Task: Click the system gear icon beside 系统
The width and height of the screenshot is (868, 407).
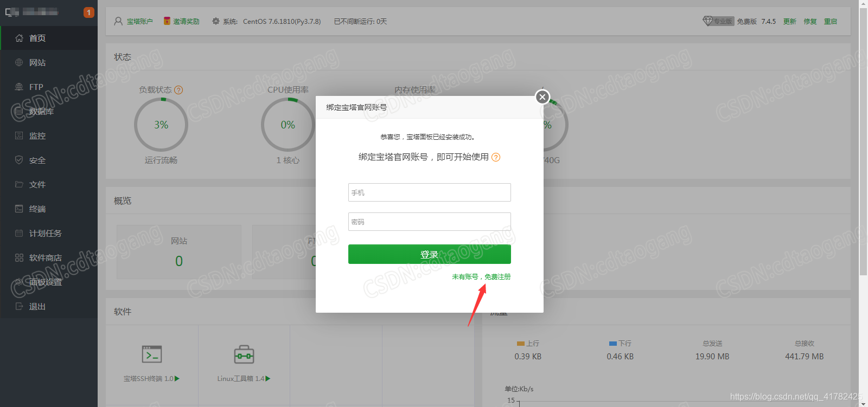Action: 216,21
